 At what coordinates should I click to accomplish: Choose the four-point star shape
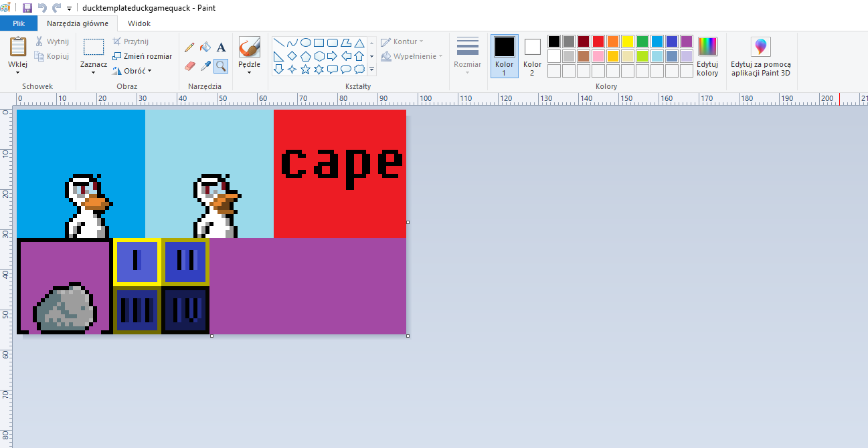(x=292, y=70)
